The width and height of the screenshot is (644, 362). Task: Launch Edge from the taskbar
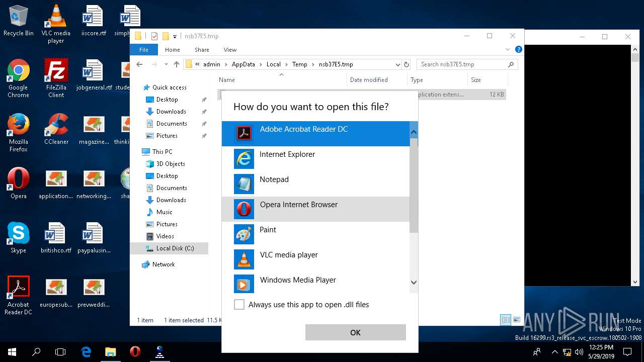(86, 352)
